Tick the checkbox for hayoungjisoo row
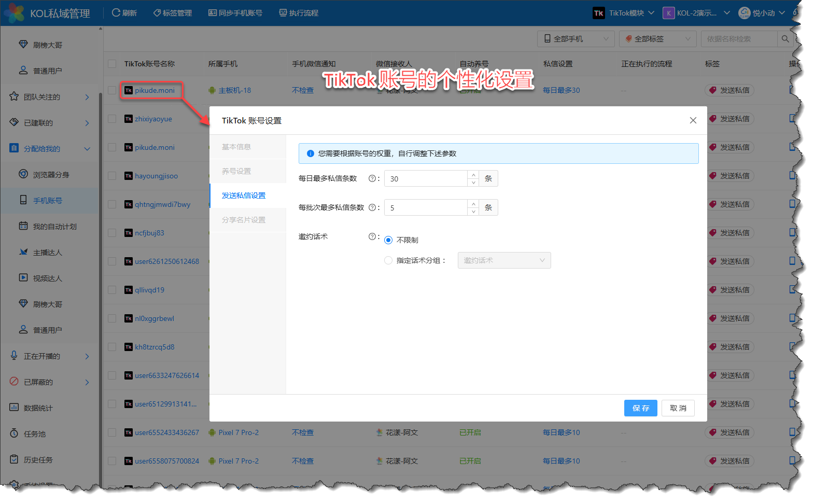Viewport: 814px width, 504px height. coord(112,176)
